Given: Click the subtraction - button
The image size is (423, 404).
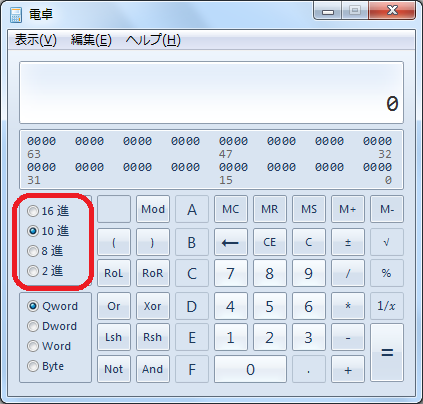Looking at the screenshot, I should (348, 337).
